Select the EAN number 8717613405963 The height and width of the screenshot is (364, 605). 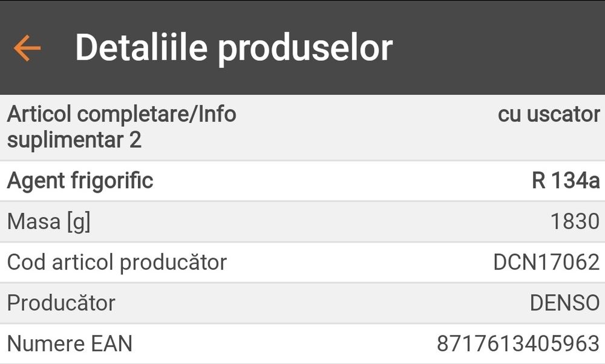[518, 343]
